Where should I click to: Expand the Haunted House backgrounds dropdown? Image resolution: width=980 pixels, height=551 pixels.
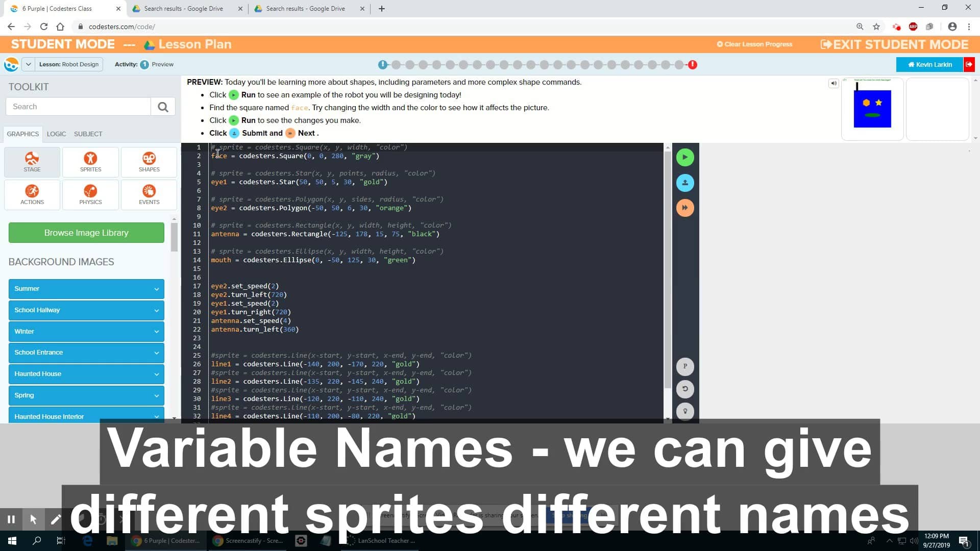(86, 374)
